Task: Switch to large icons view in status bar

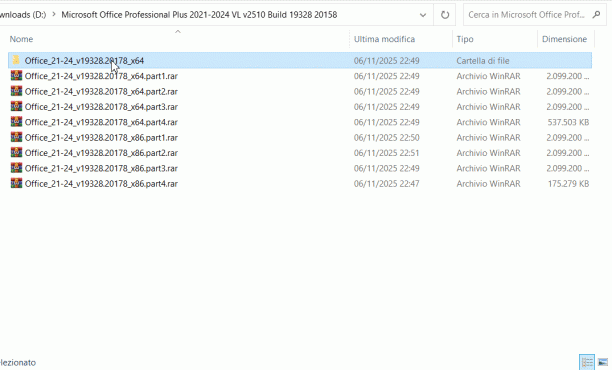Action: 603,362
